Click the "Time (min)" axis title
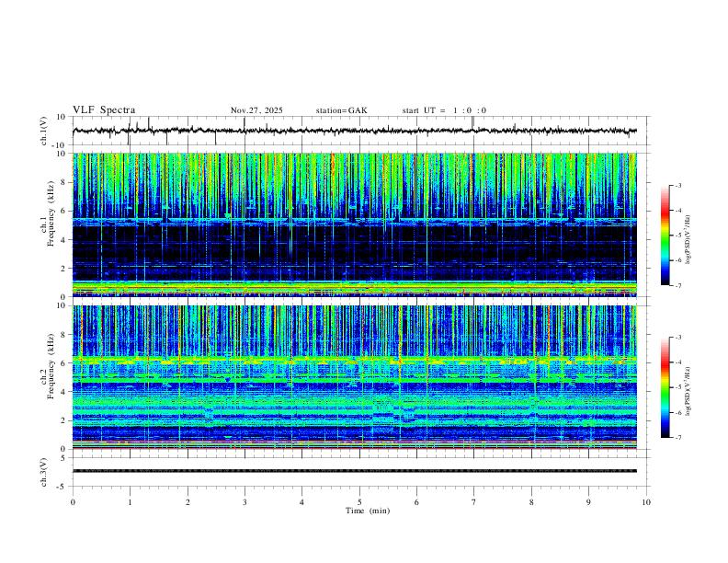Screen dimensions: 728x563 368,511
